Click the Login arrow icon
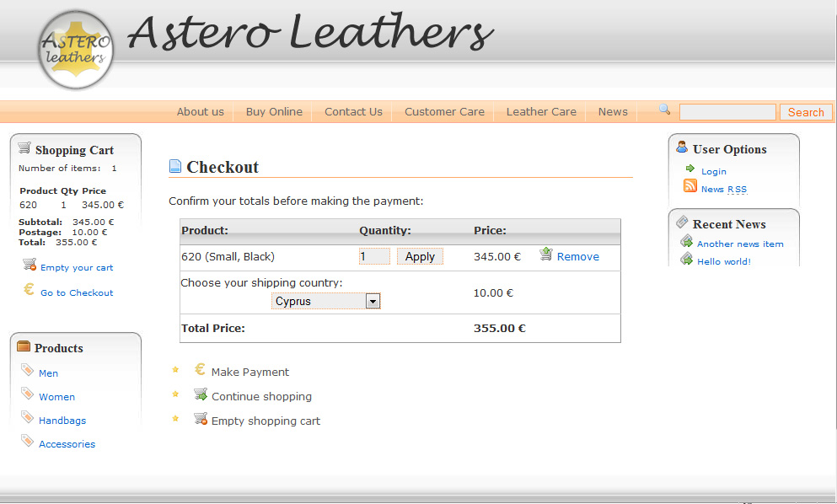The width and height of the screenshot is (837, 504). coord(690,169)
